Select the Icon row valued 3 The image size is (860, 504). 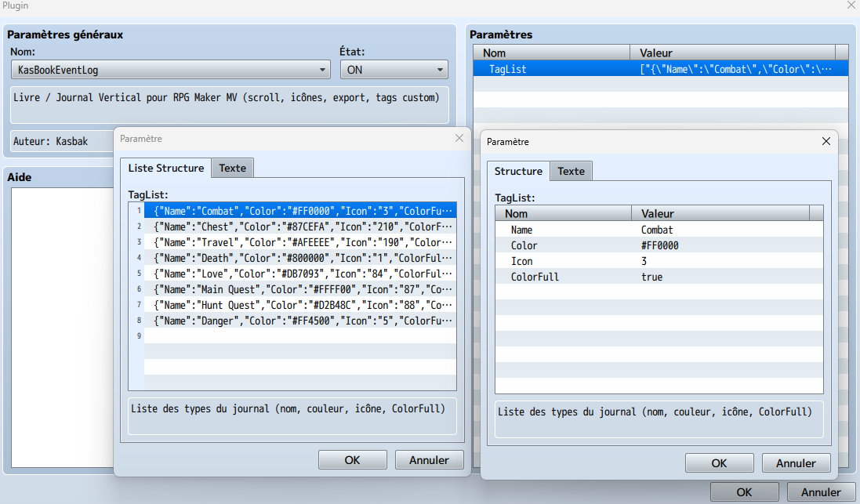(x=659, y=261)
